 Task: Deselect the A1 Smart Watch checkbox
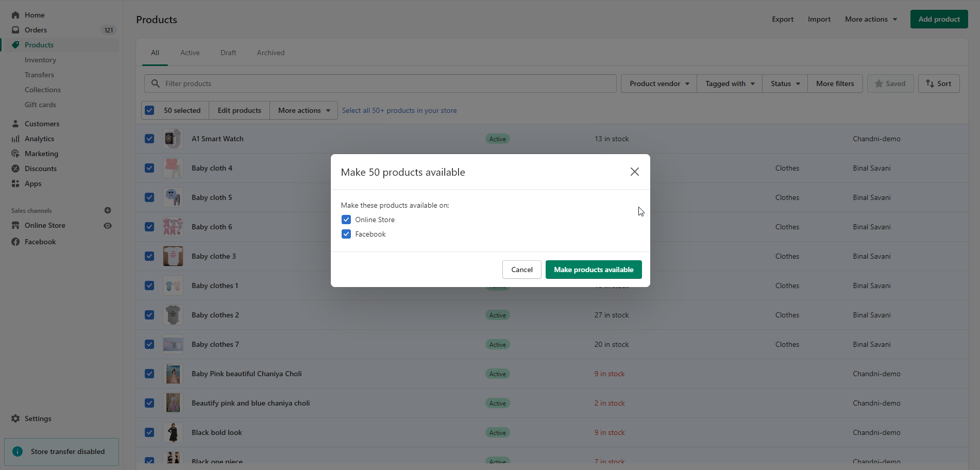click(149, 139)
